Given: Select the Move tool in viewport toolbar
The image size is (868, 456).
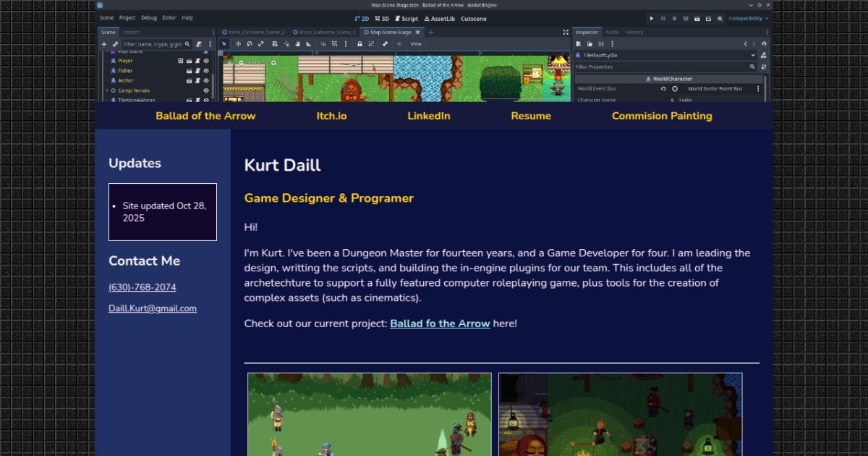Looking at the screenshot, I should (238, 44).
